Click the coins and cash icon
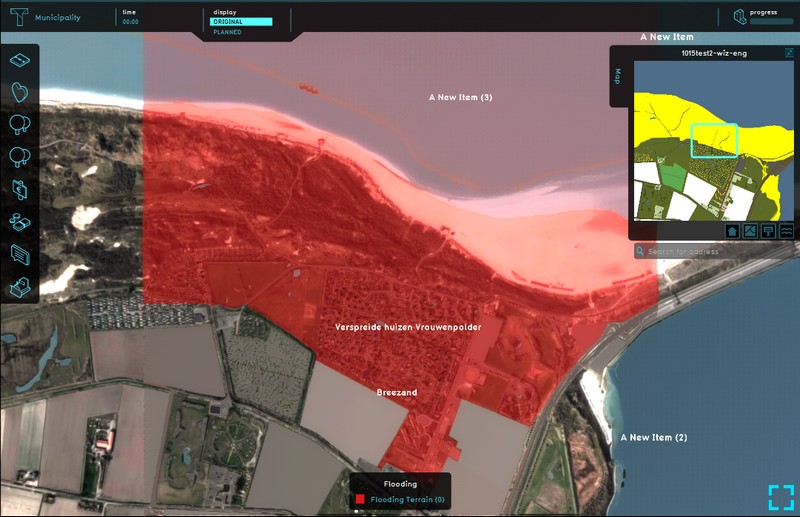The image size is (800, 517). coord(20,222)
